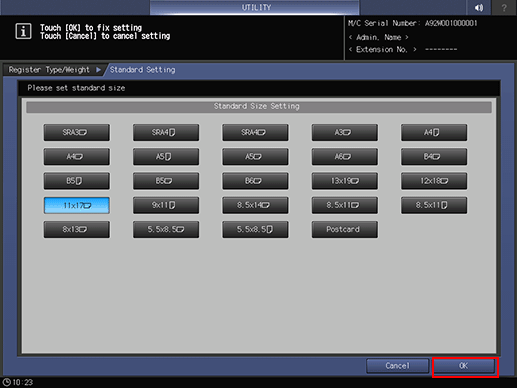Select the SRA3 landscape size button
The height and width of the screenshot is (388, 517).
(x=76, y=132)
